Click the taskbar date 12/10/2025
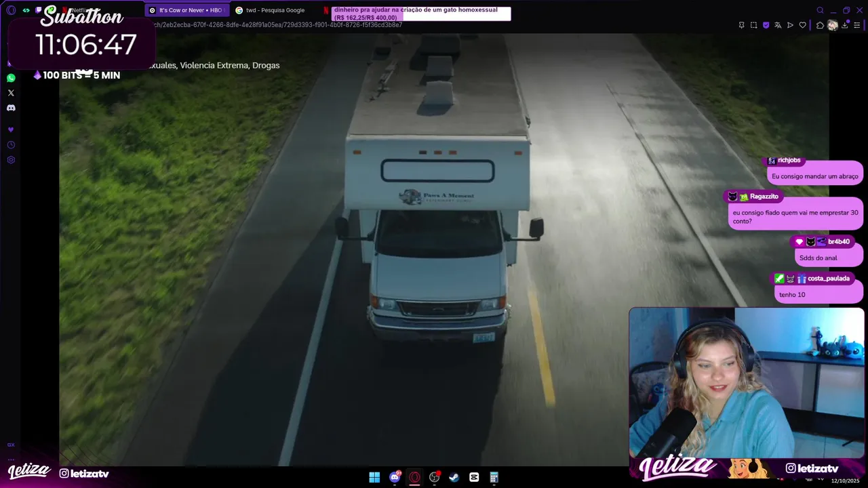868x488 pixels. 845,481
